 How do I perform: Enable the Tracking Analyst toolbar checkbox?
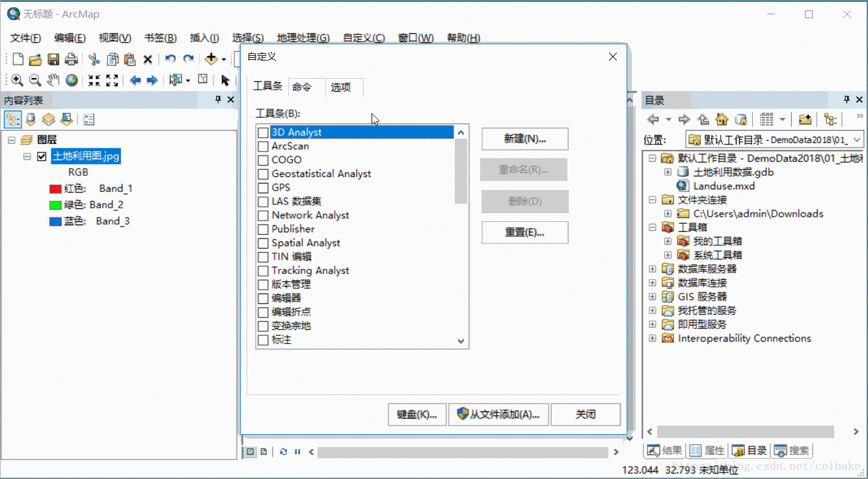click(x=263, y=271)
